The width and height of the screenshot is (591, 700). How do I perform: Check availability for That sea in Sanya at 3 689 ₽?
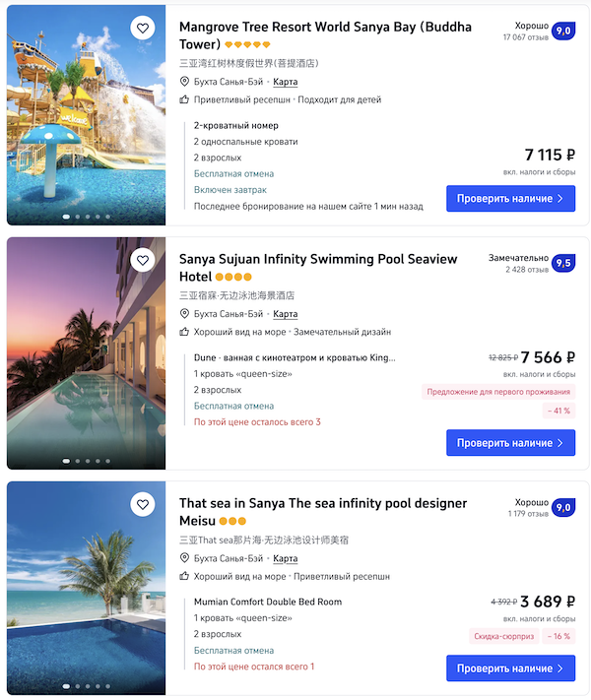coord(510,668)
